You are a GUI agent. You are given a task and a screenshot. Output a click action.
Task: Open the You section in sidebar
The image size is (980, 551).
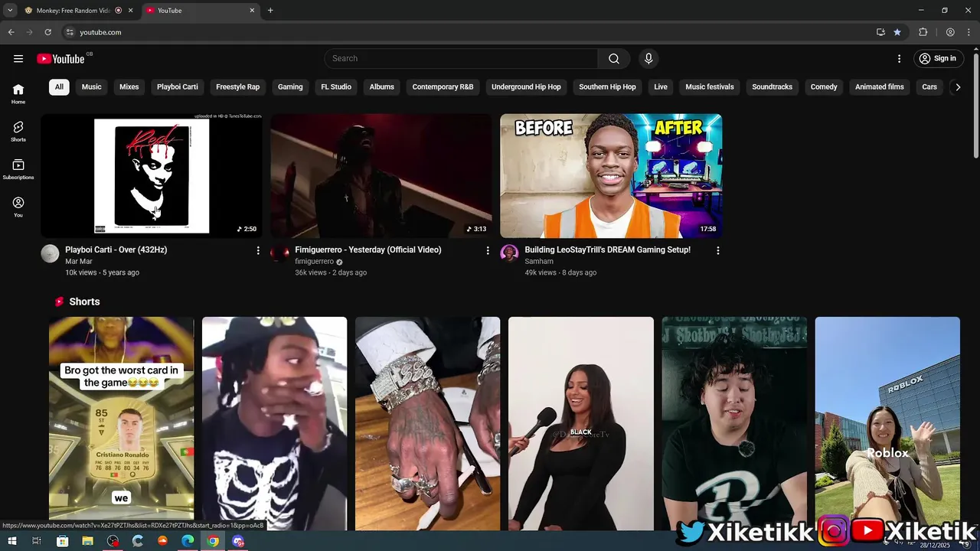point(18,207)
